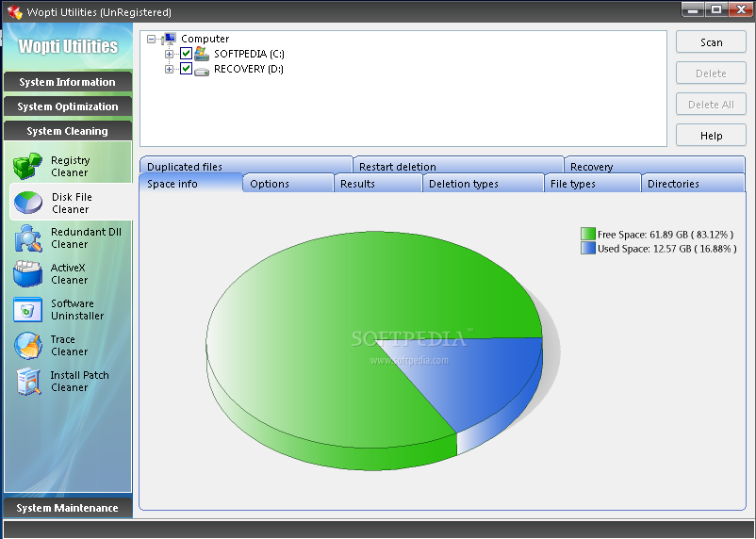Show the Results tab
The width and height of the screenshot is (756, 539).
point(378,184)
